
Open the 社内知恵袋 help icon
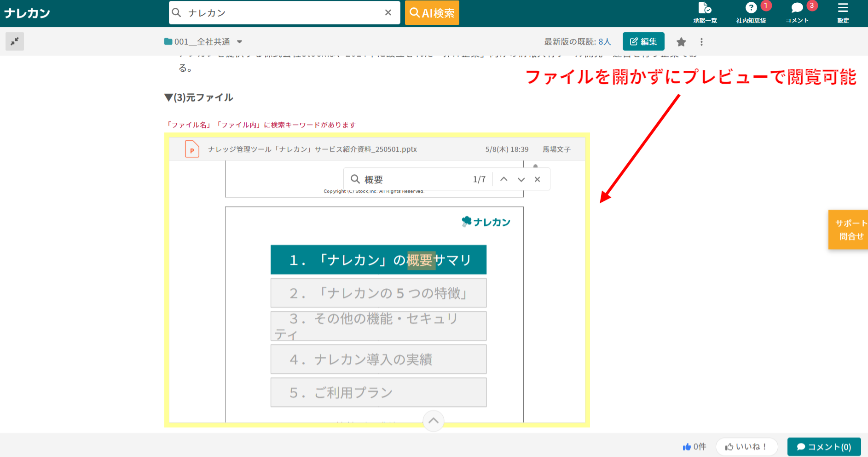click(751, 12)
